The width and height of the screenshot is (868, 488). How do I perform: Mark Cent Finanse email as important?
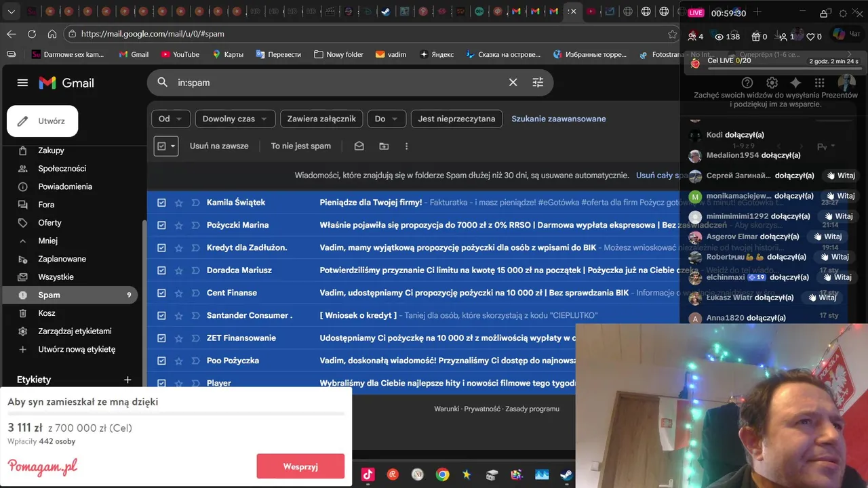(x=195, y=293)
